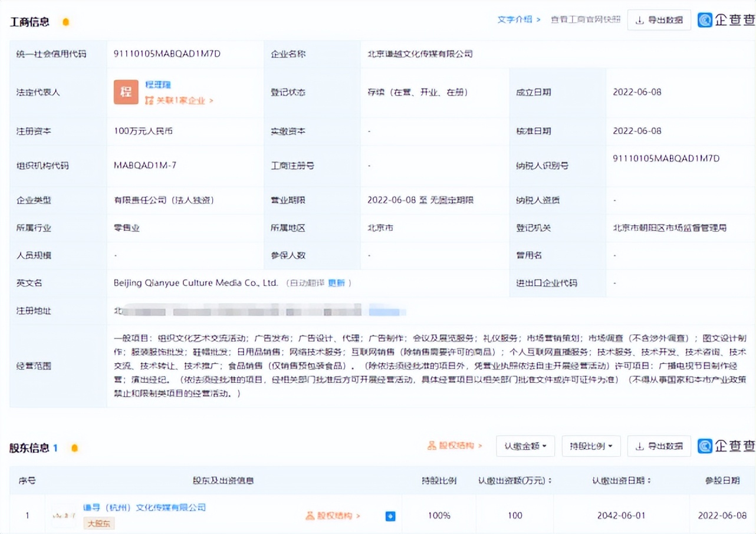Click the 程 avatar icon next to legal representative

click(x=126, y=92)
